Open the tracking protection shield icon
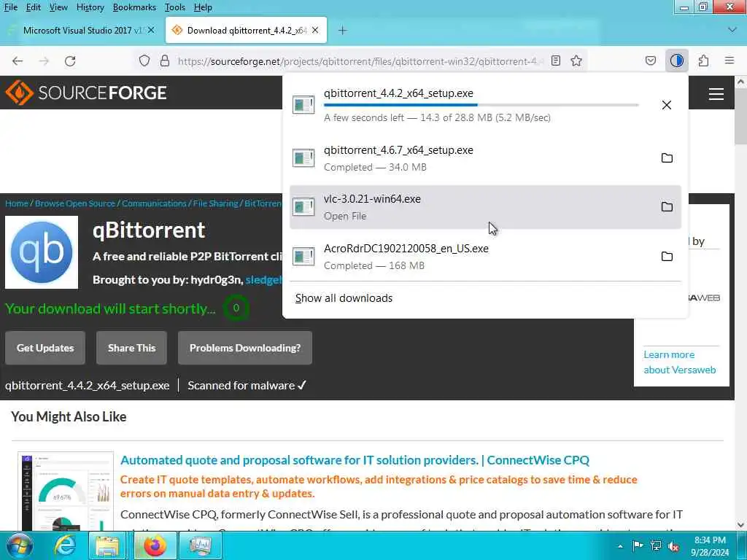747x560 pixels. pos(144,61)
